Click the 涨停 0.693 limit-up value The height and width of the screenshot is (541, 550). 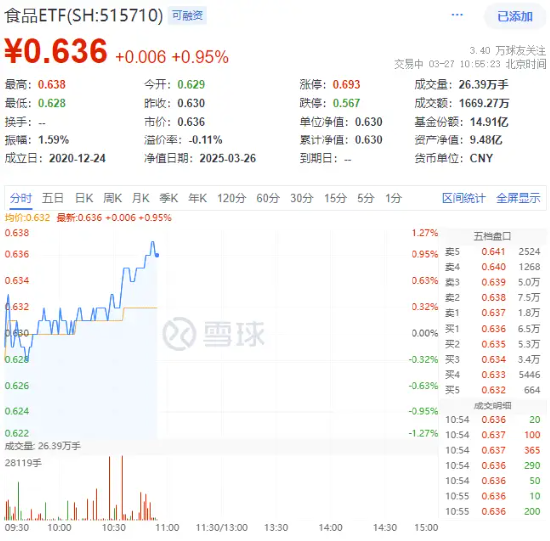(346, 85)
